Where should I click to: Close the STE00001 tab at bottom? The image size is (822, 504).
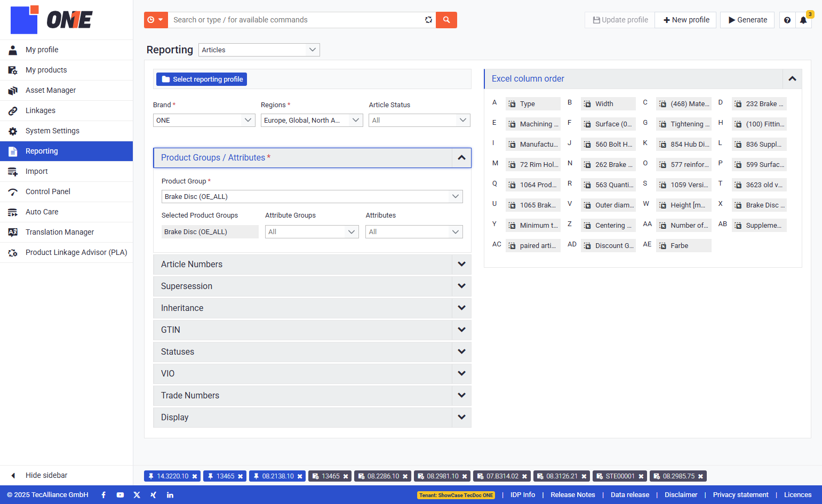pyautogui.click(x=641, y=476)
